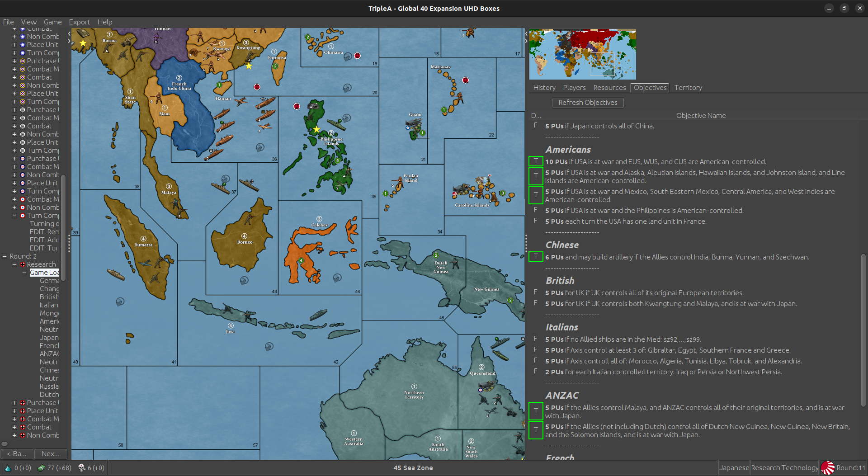The width and height of the screenshot is (868, 476).
Task: Click the green unit token on Celebes
Action: coord(301,260)
